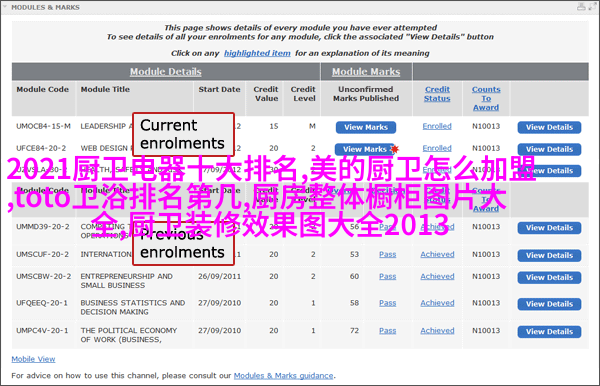The width and height of the screenshot is (600, 386).
Task: Click Enrolled status for UFCE84-20-2
Action: pos(437,148)
